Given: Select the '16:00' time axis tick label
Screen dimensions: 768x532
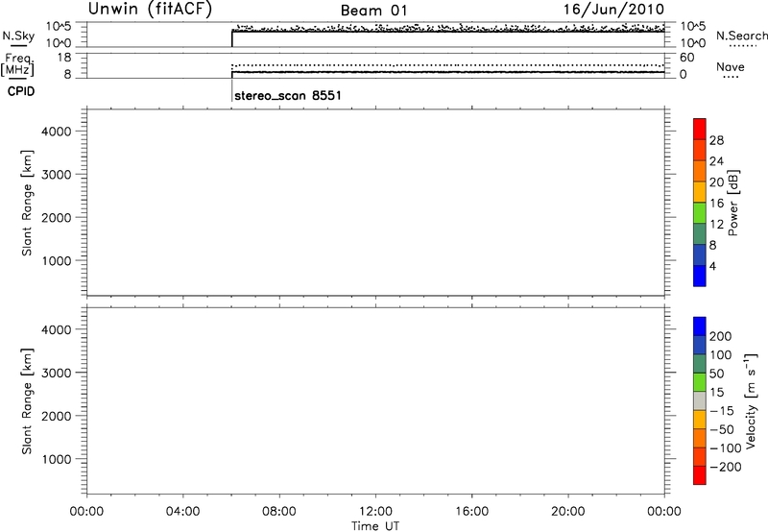Looking at the screenshot, I should (471, 512).
